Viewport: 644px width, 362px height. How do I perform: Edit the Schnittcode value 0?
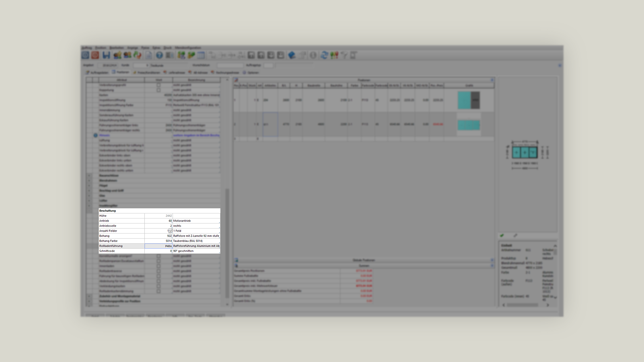[x=159, y=251]
